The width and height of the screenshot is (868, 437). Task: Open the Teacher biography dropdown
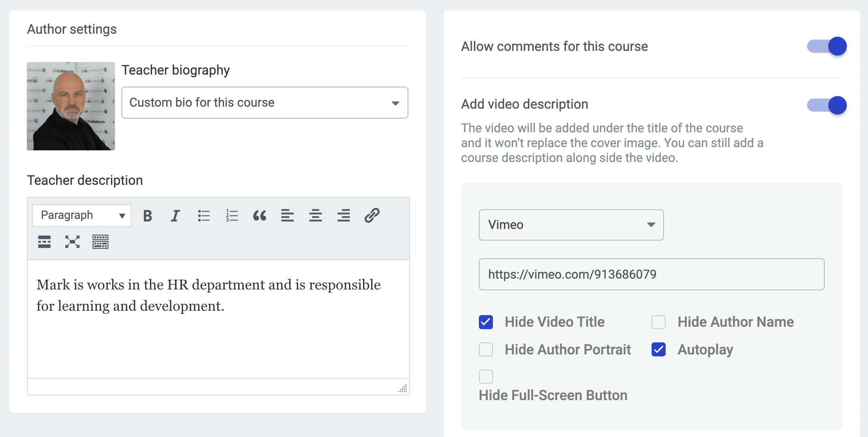point(264,103)
